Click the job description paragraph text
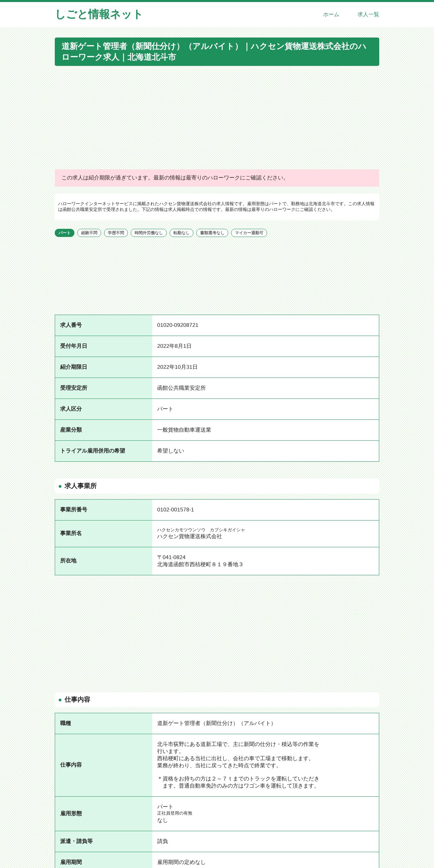Image resolution: width=434 pixels, height=868 pixels. tap(238, 765)
